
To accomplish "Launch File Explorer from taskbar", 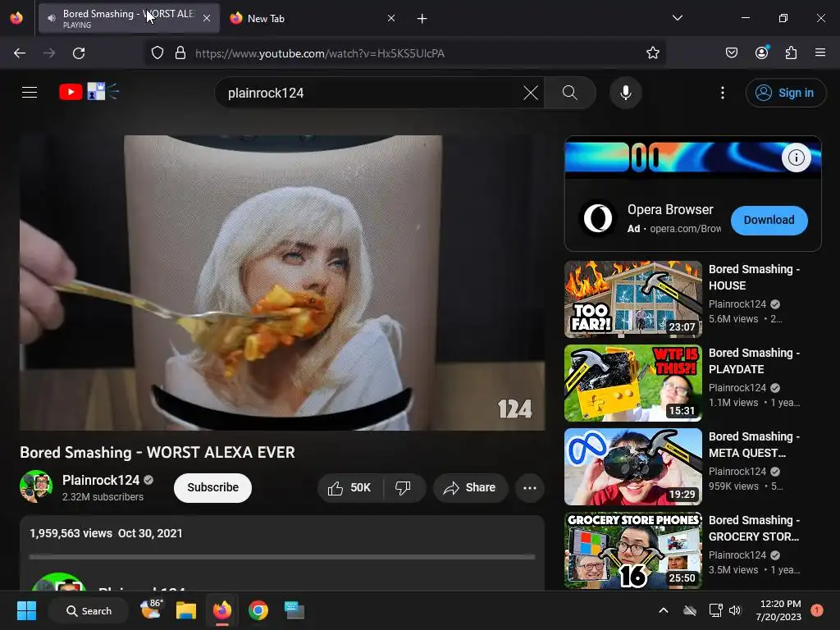I will click(x=186, y=610).
